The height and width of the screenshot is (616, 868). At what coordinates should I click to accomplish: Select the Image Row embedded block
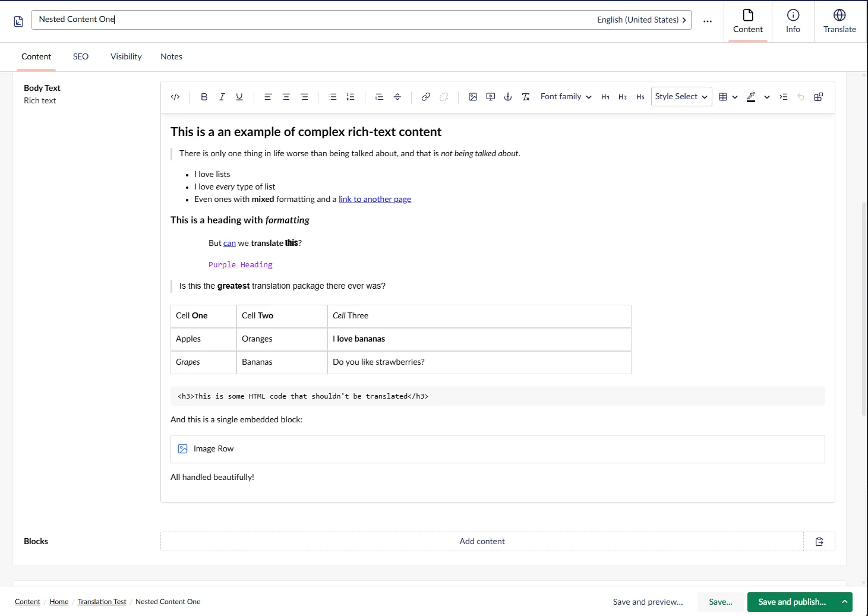click(498, 449)
